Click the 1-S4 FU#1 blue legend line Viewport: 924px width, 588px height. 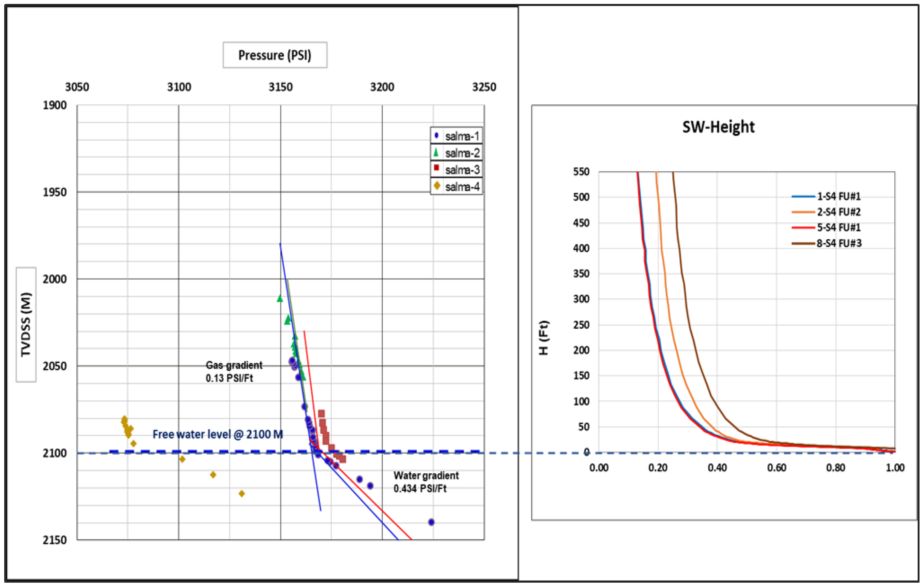point(803,197)
